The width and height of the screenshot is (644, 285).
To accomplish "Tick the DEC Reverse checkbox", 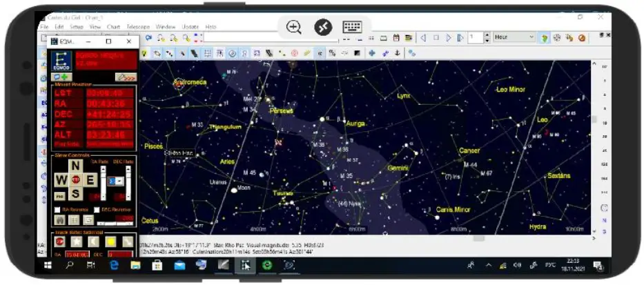I will click(97, 210).
